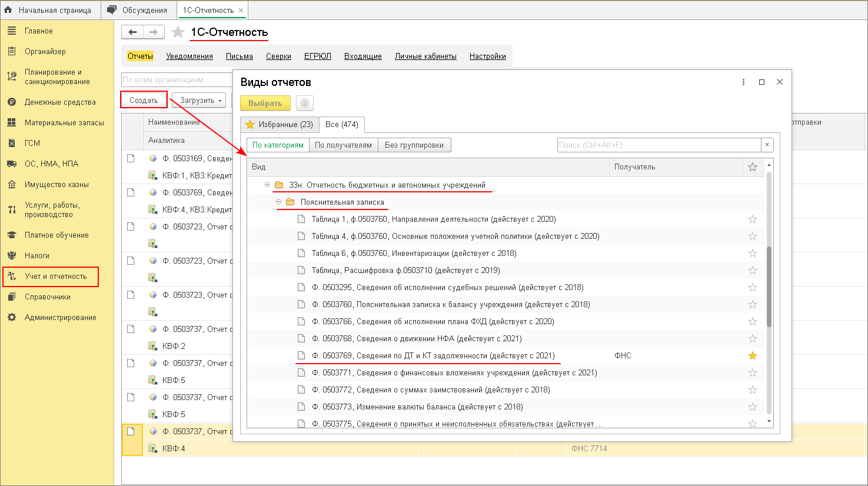Viewport: 868px width, 486px height.
Task: Star Ф. 0503295 судебных решений report
Action: [x=752, y=287]
